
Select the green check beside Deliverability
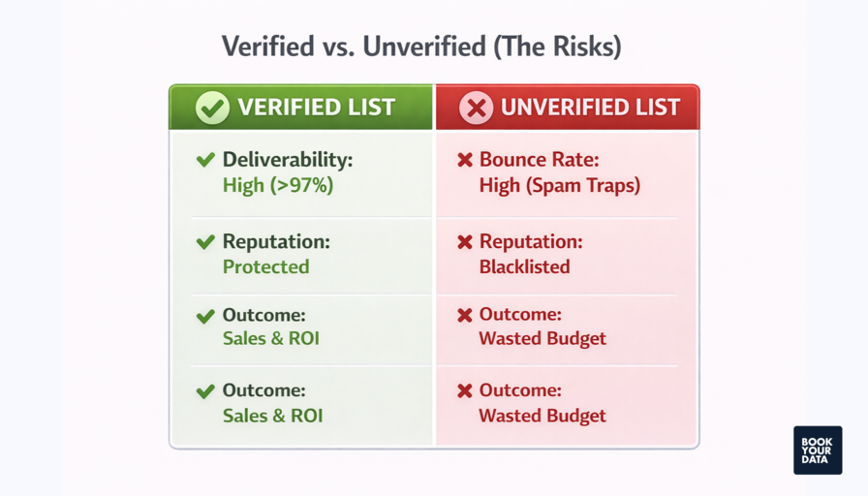[x=205, y=160]
